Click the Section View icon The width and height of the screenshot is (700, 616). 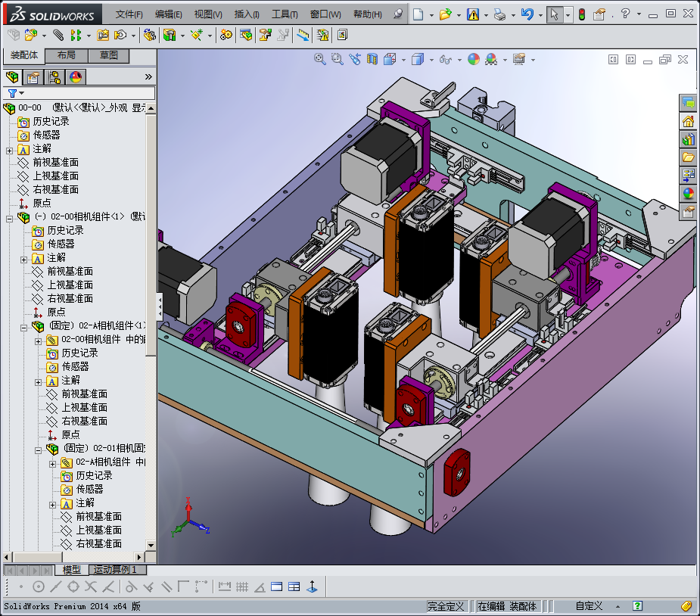click(x=372, y=59)
